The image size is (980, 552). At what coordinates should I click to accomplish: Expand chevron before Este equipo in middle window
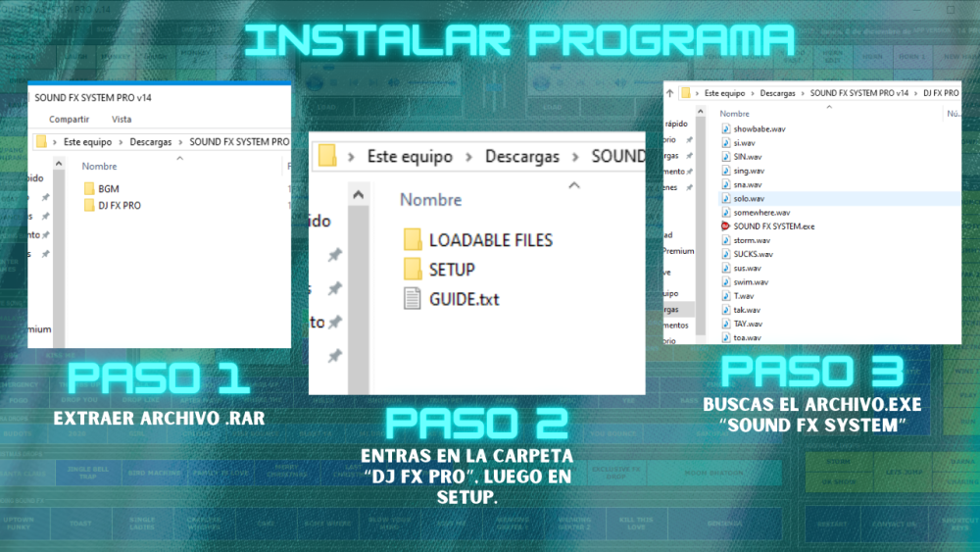(353, 157)
